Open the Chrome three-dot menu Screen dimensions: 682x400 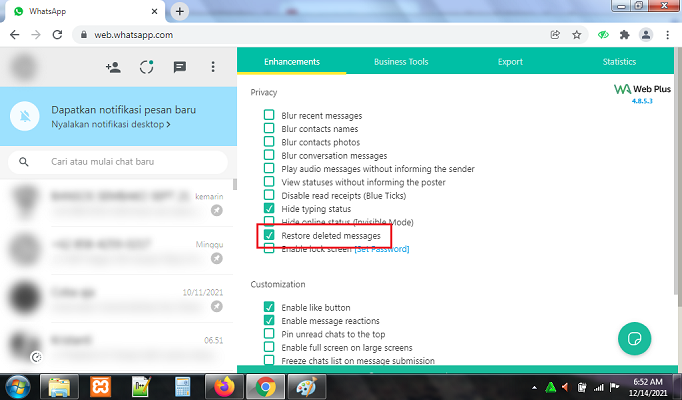668,35
